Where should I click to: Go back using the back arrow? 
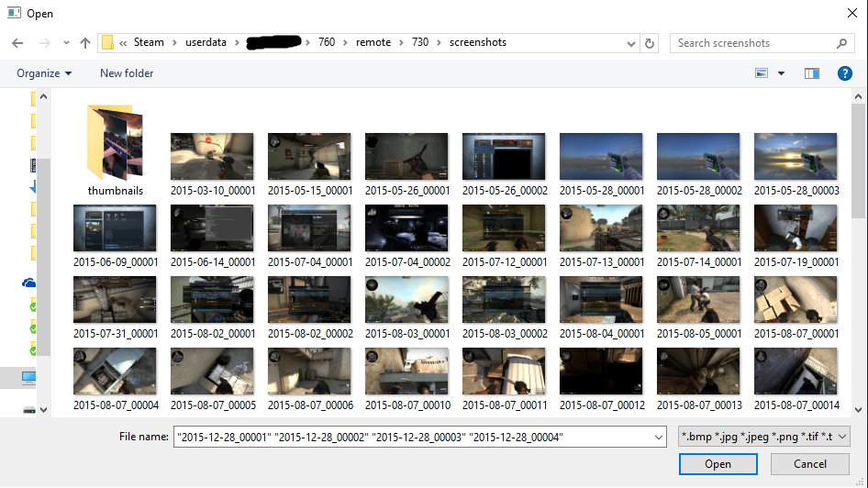[x=17, y=43]
